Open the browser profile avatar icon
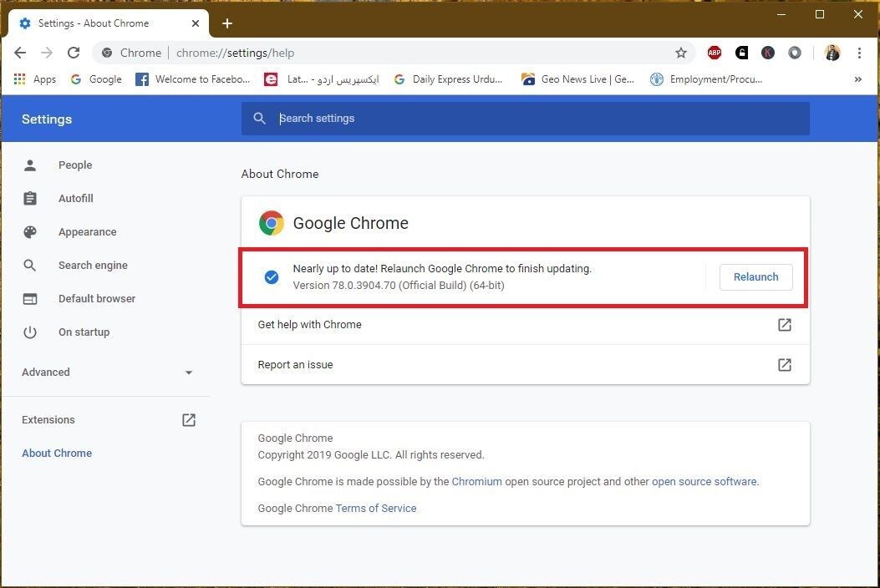 coord(832,52)
